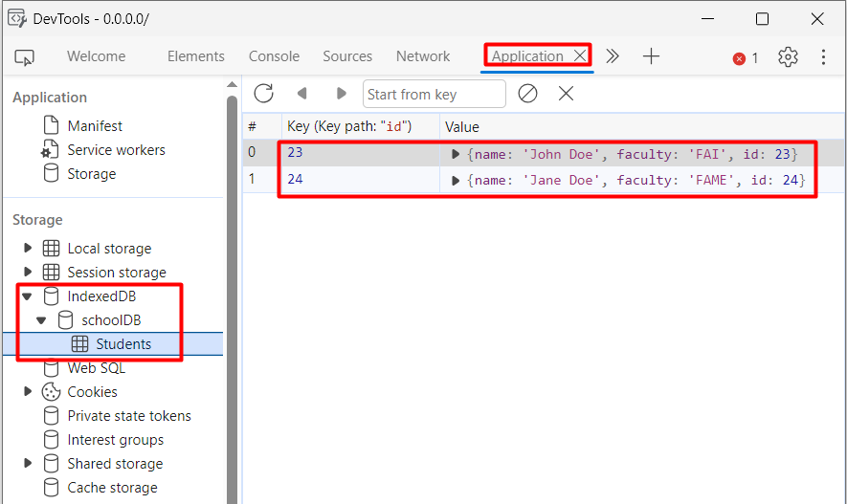The width and height of the screenshot is (847, 504).
Task: Expand the Session storage node
Action: tap(27, 272)
